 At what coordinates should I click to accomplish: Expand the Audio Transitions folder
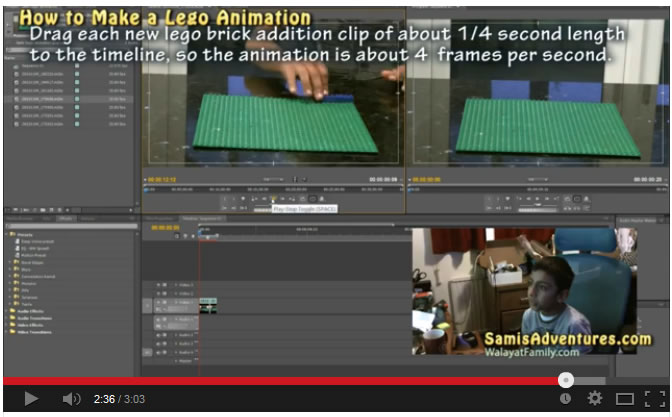click(30, 318)
